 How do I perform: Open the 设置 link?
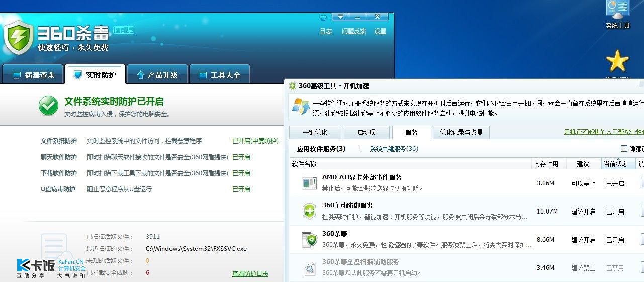(x=380, y=31)
